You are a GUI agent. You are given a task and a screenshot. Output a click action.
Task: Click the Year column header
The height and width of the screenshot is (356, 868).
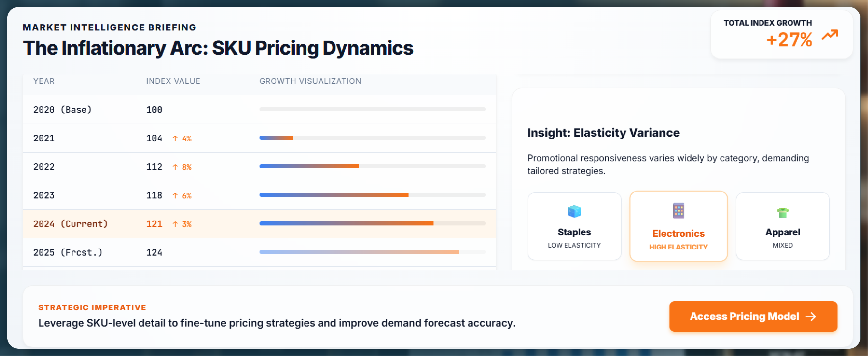[x=44, y=81]
